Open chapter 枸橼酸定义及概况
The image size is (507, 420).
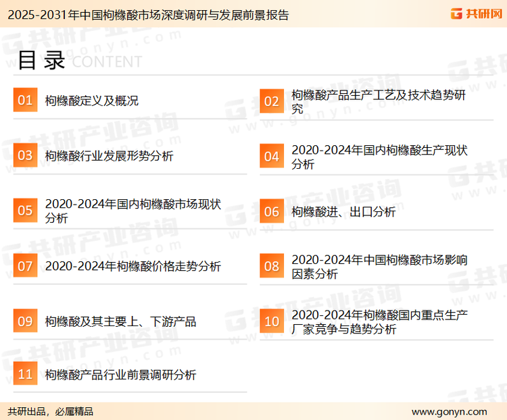tap(91, 101)
